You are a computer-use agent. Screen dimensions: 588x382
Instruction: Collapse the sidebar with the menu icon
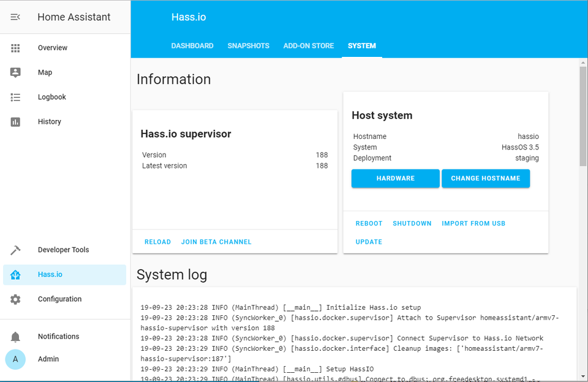click(x=15, y=17)
